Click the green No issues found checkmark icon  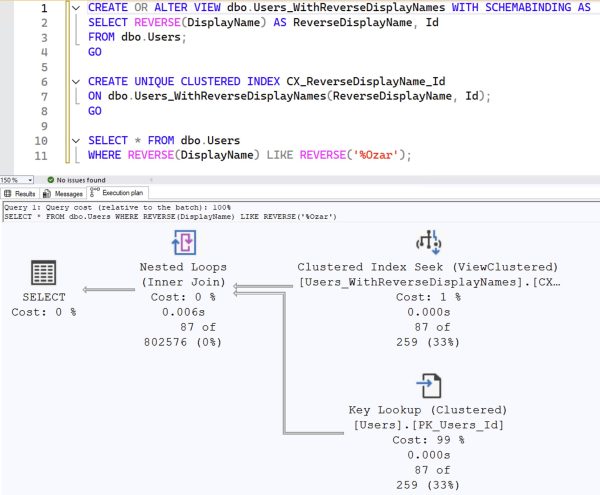(50, 180)
